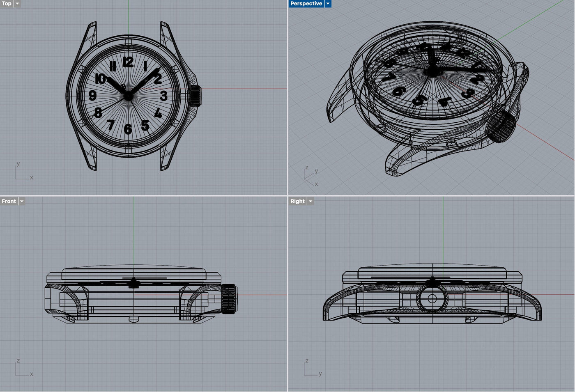Screen dimensions: 575x392
Task: Click the Right viewport title label
Action: tap(297, 201)
